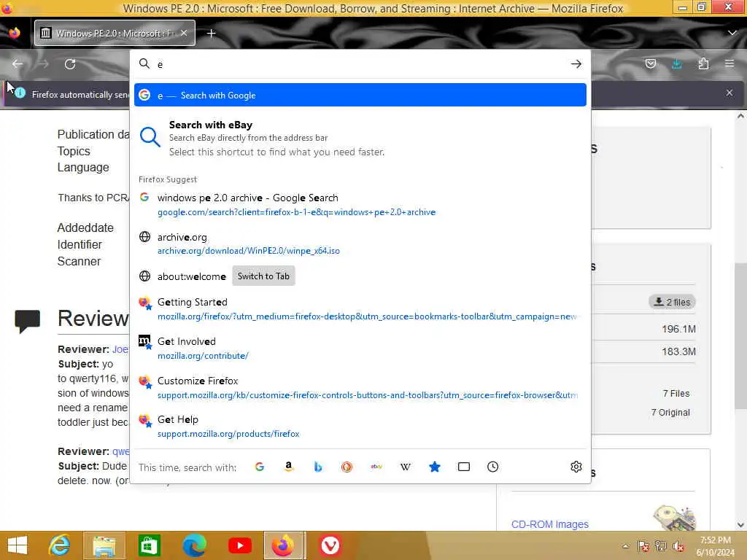Screen dimensions: 747x560
Task: Open the Get Involved bookmark suggestion
Action: [x=360, y=348]
